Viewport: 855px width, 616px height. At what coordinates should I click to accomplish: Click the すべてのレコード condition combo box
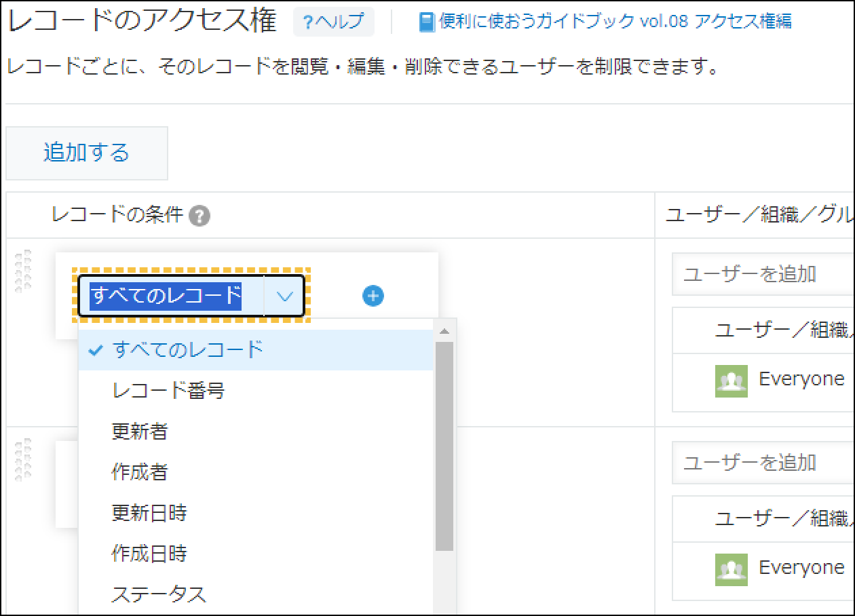pos(170,296)
